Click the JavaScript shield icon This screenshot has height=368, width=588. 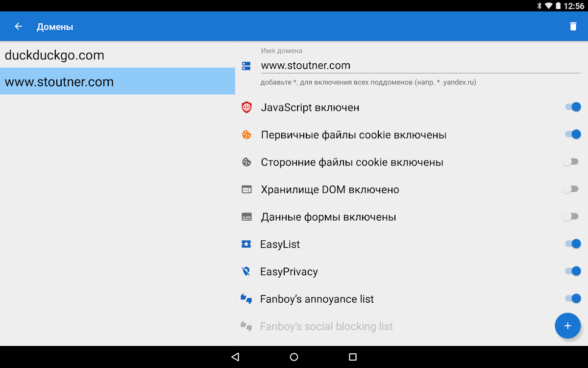click(x=246, y=107)
